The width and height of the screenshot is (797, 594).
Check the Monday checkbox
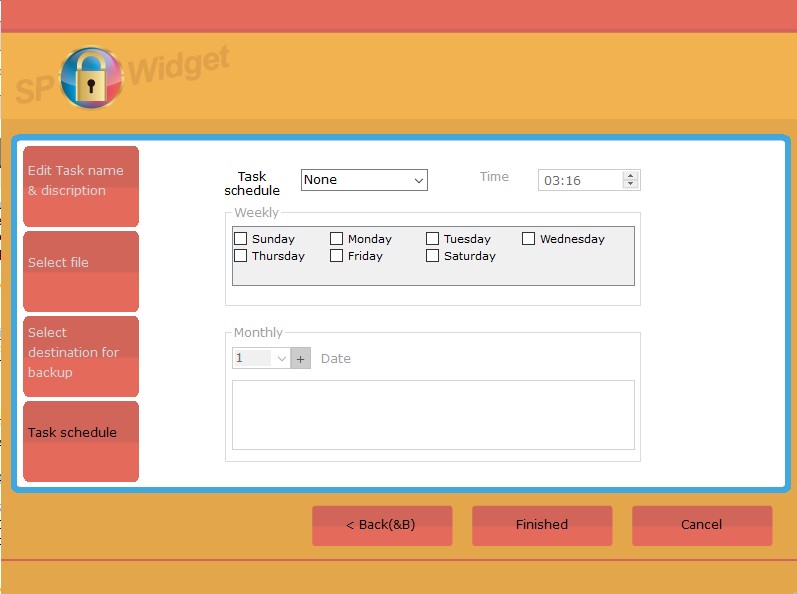(x=337, y=239)
